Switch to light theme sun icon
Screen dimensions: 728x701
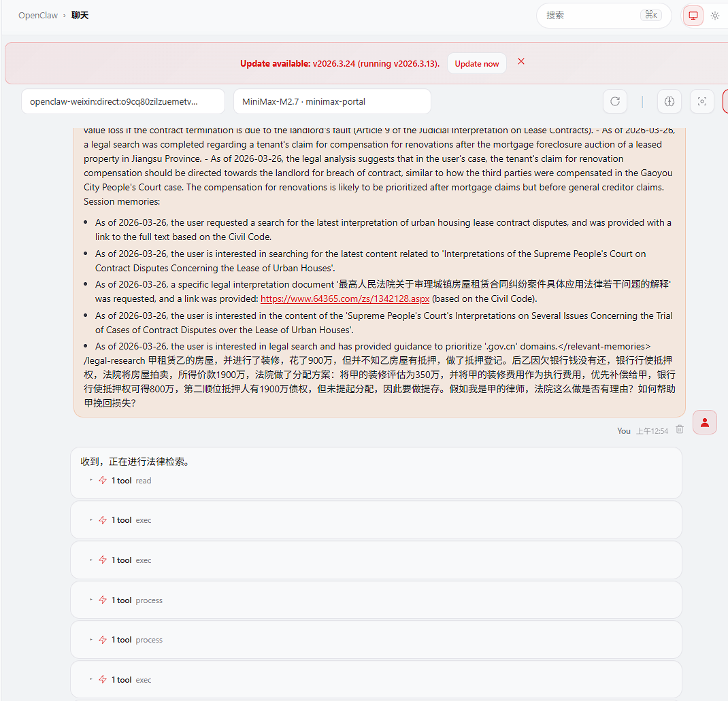(x=715, y=16)
